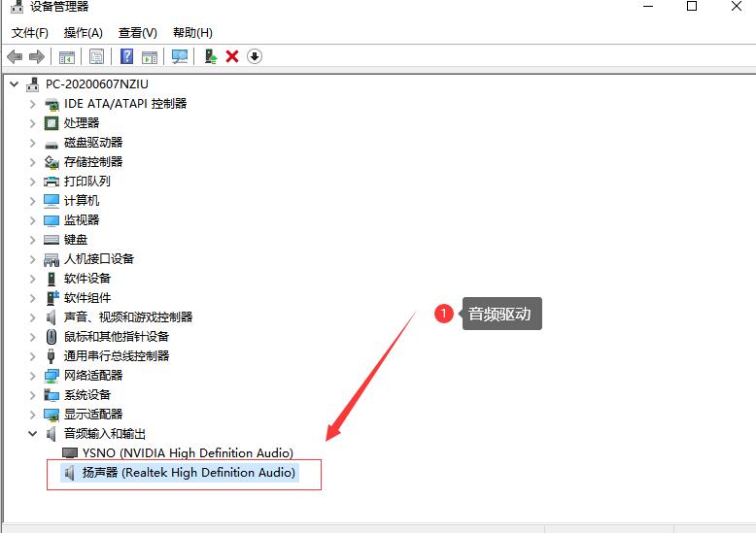Select the 磁盘驱动器 tree label
The width and height of the screenshot is (756, 533).
point(93,142)
